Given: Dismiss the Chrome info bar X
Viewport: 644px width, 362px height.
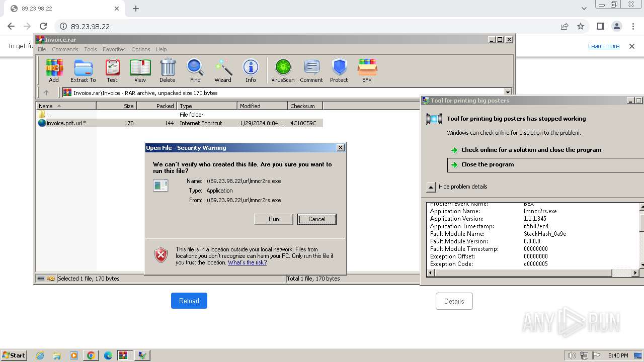Looking at the screenshot, I should (632, 46).
